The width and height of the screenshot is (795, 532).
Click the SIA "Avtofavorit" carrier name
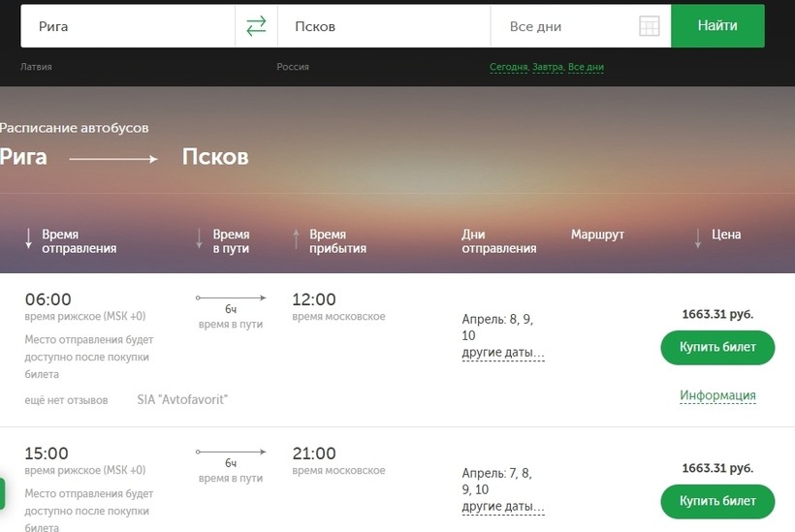pos(182,399)
